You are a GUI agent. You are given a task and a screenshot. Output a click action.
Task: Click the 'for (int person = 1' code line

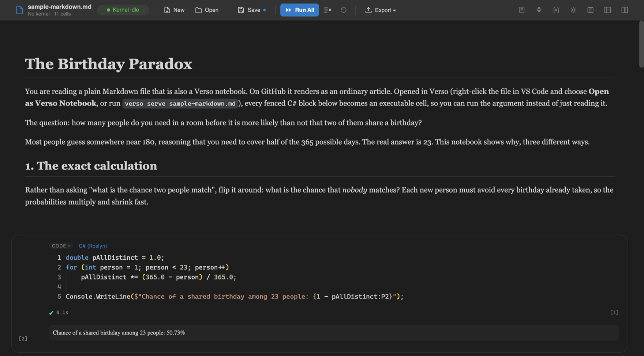[147, 267]
